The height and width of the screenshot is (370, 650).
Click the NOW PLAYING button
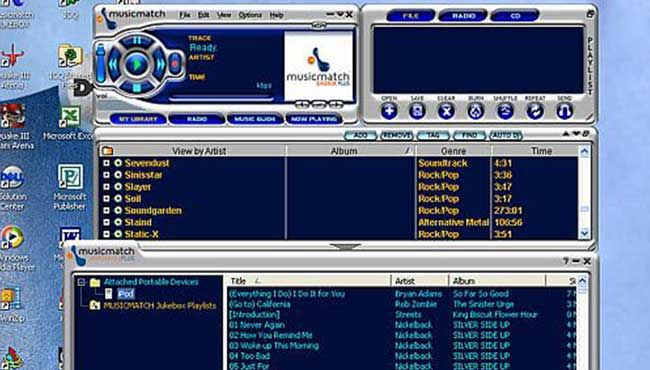(314, 119)
